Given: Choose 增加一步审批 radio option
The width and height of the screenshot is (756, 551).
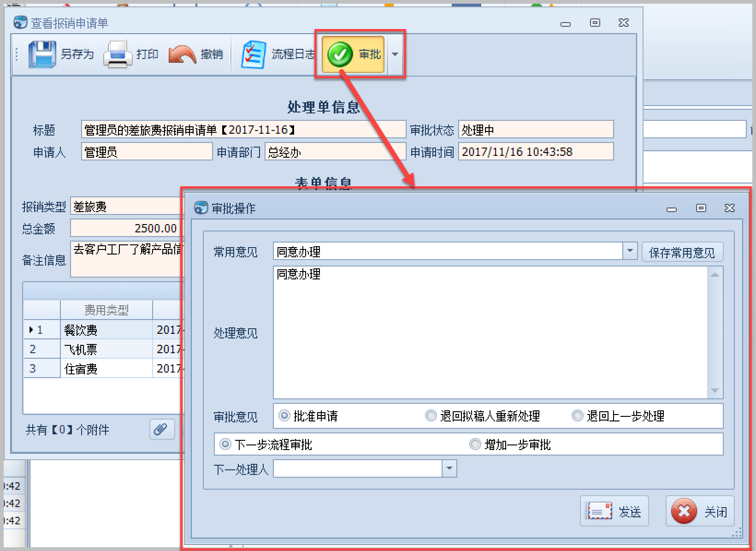Looking at the screenshot, I should click(x=475, y=444).
